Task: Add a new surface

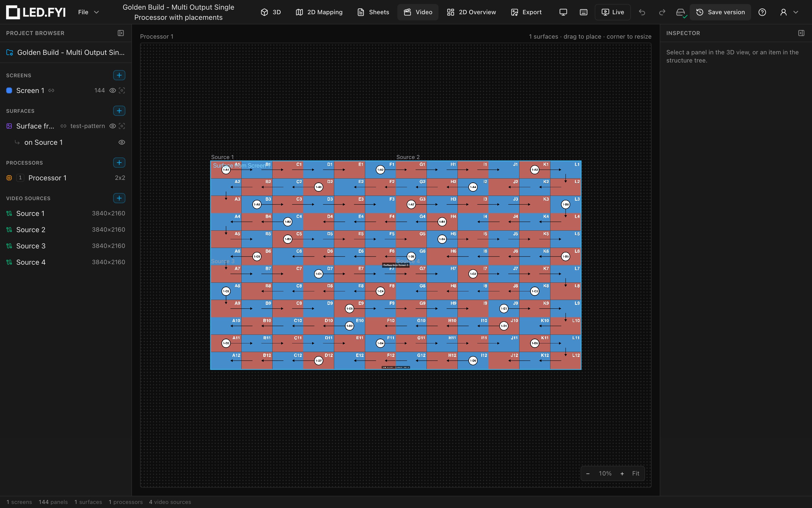Action: pyautogui.click(x=119, y=111)
